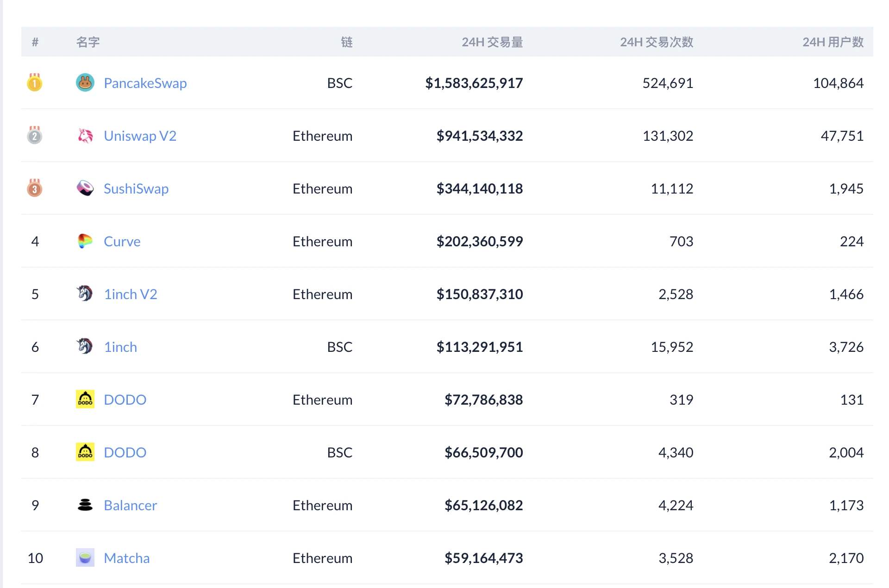Click the SushiSwap sushi roll logo
The width and height of the screenshot is (889, 588).
tap(85, 188)
